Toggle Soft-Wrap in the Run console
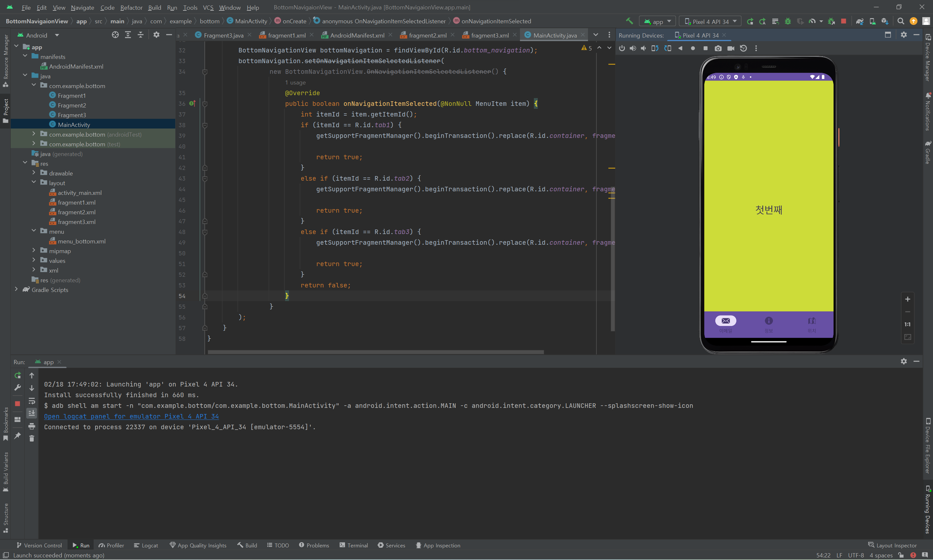 pos(32,401)
